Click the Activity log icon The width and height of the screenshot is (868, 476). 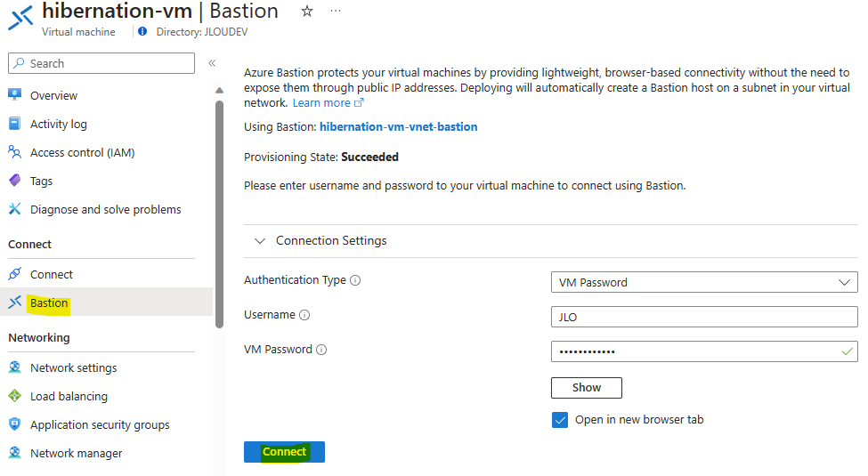tap(15, 124)
